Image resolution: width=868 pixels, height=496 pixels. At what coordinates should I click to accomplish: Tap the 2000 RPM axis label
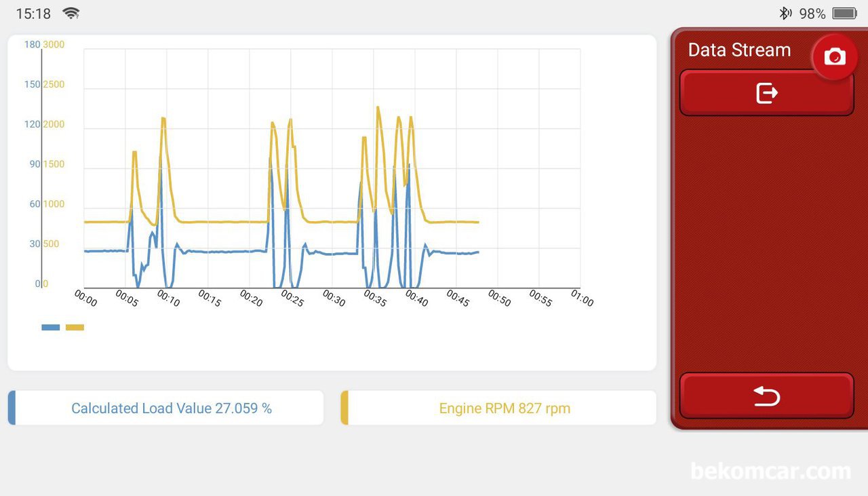54,125
